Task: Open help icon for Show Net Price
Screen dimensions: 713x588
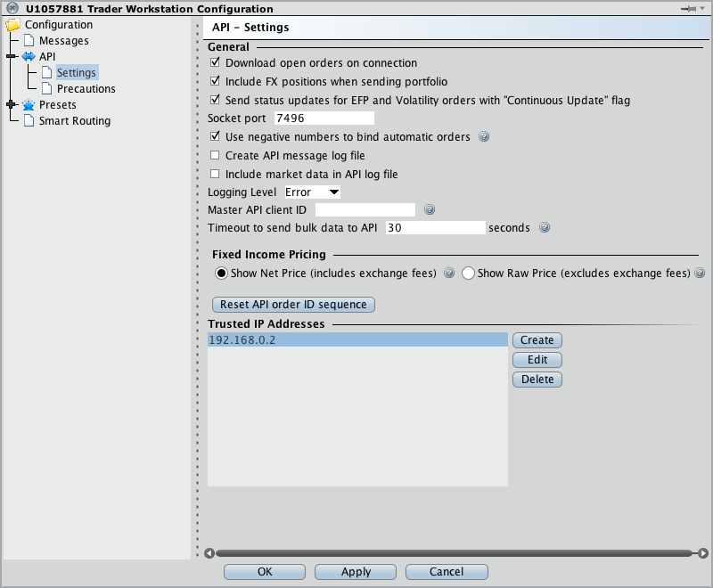Action: pos(449,273)
